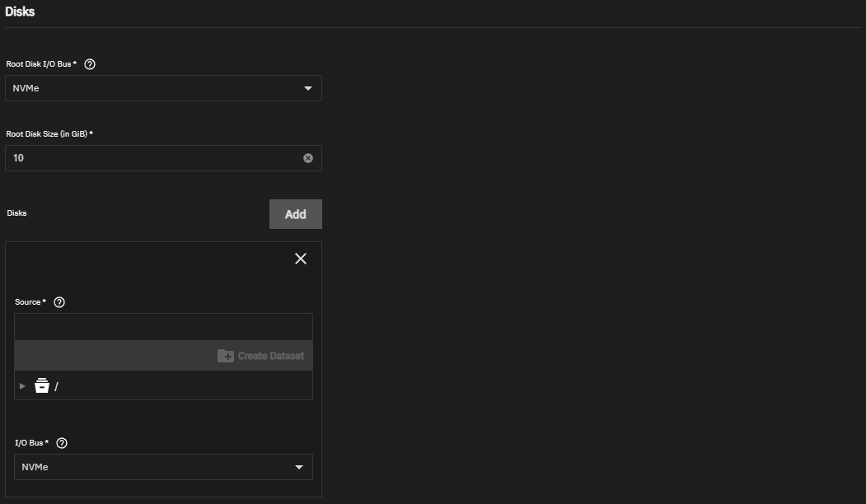Viewport: 866px width, 504px height.
Task: Click the Create Dataset folder icon
Action: click(x=225, y=356)
